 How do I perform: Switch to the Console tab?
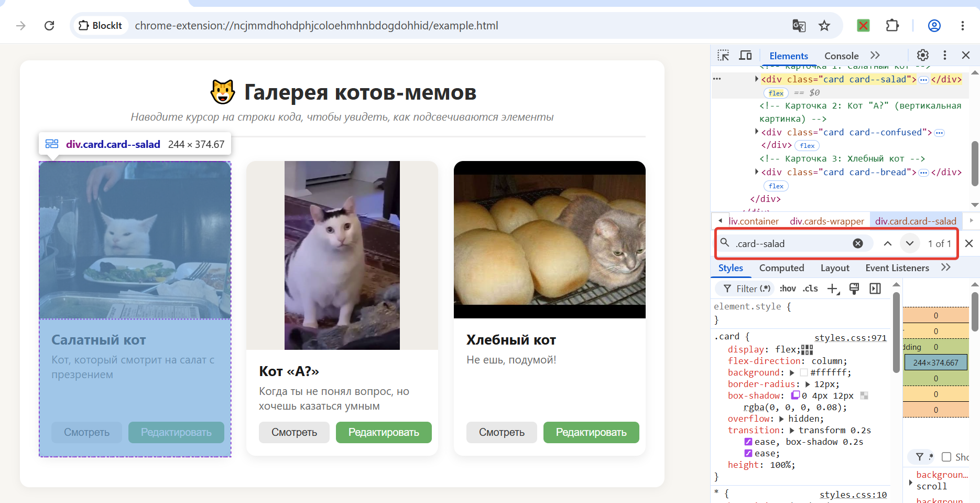[x=841, y=56]
